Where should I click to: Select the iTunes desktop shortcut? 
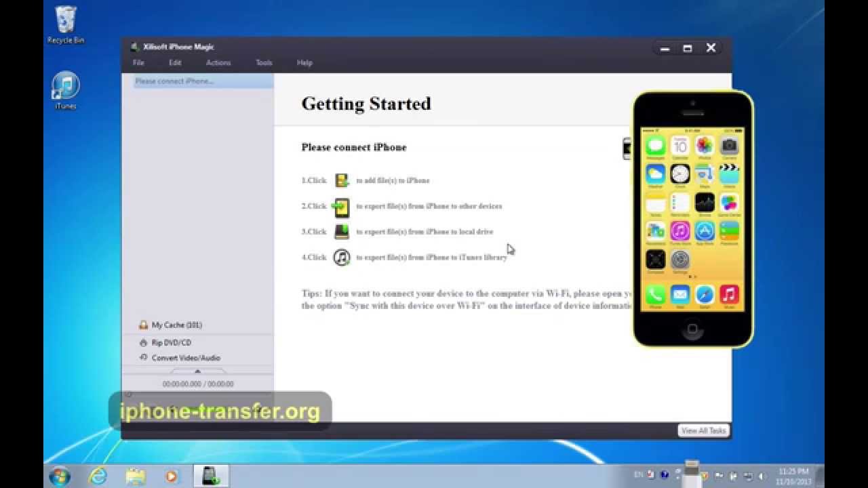click(66, 90)
